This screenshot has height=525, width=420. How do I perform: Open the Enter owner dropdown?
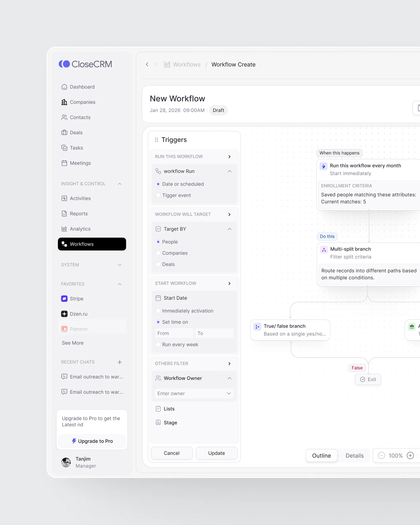[x=194, y=393]
